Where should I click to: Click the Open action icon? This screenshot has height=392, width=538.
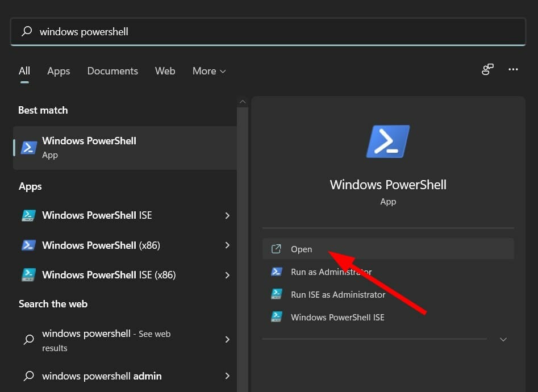click(277, 249)
